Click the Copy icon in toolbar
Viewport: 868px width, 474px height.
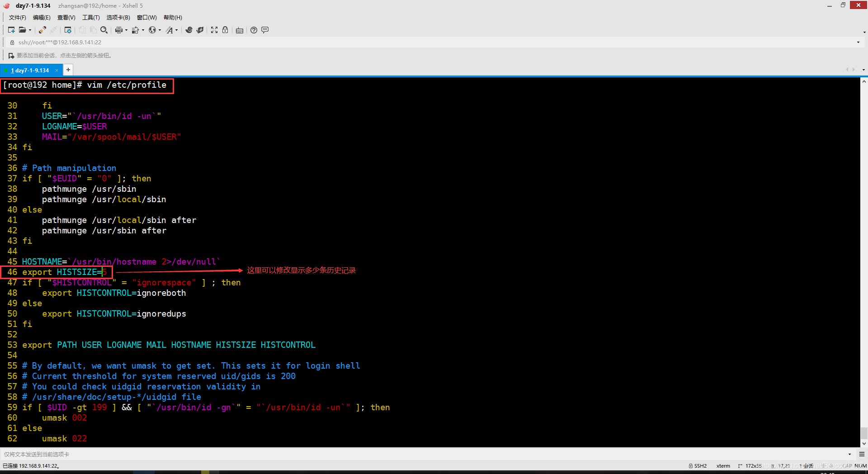[82, 30]
